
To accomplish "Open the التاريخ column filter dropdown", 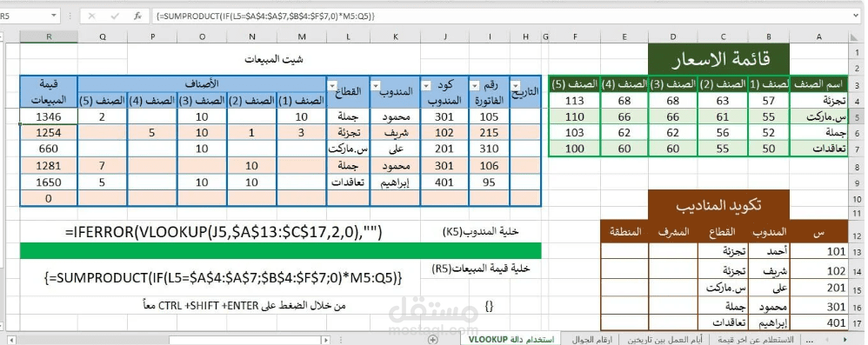I will click(x=516, y=86).
